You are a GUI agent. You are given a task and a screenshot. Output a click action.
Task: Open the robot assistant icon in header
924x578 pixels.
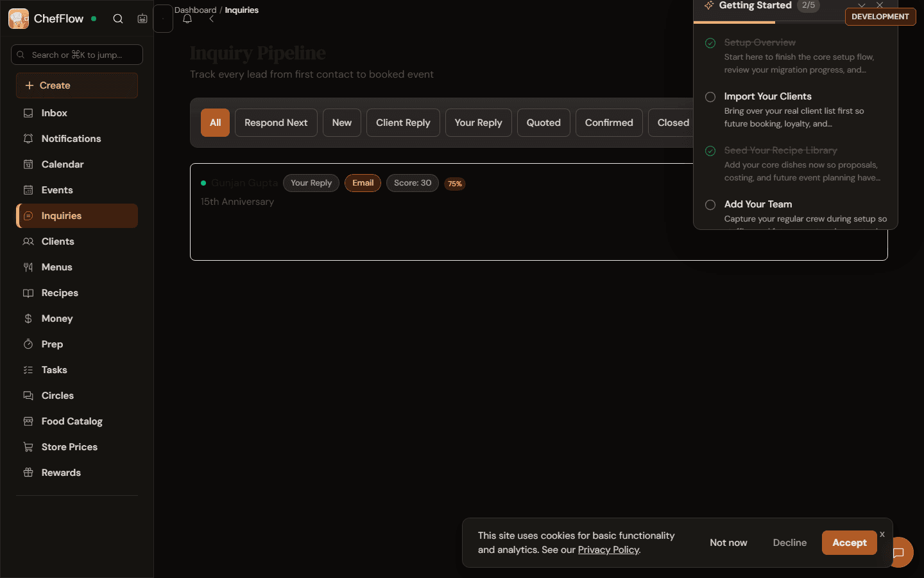pyautogui.click(x=142, y=19)
